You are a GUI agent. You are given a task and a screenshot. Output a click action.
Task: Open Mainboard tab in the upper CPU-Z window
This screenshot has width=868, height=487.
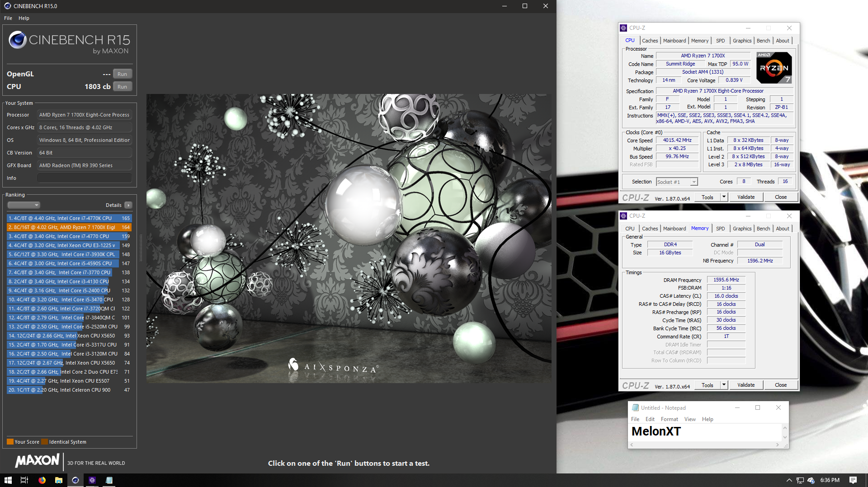(675, 41)
